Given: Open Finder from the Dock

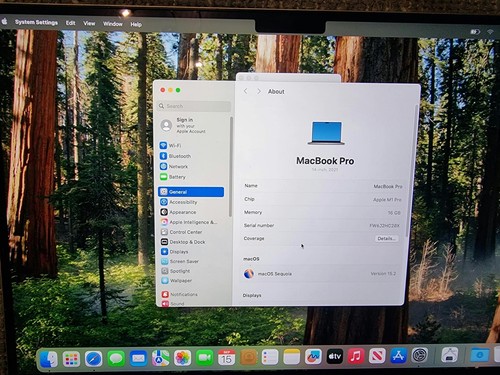Looking at the screenshot, I should (49, 359).
